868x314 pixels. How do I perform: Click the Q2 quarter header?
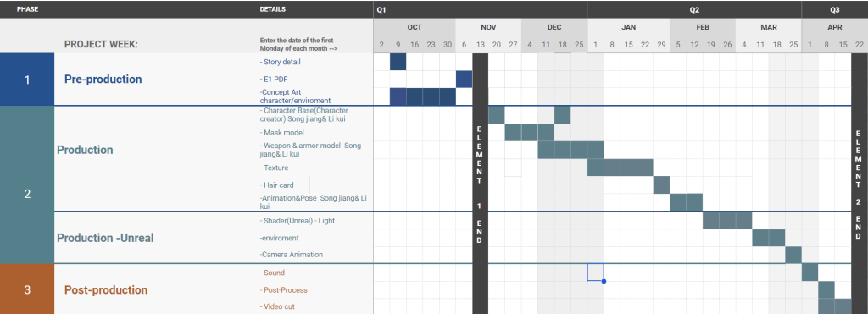point(694,9)
